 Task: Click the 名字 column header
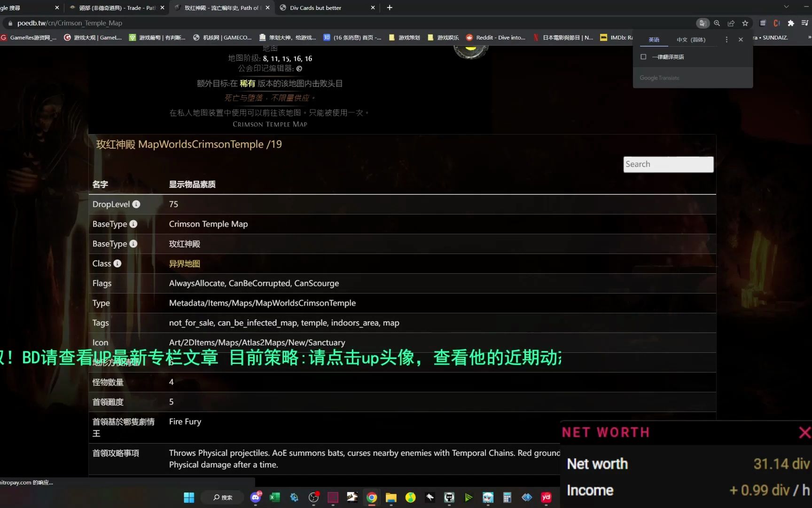100,184
